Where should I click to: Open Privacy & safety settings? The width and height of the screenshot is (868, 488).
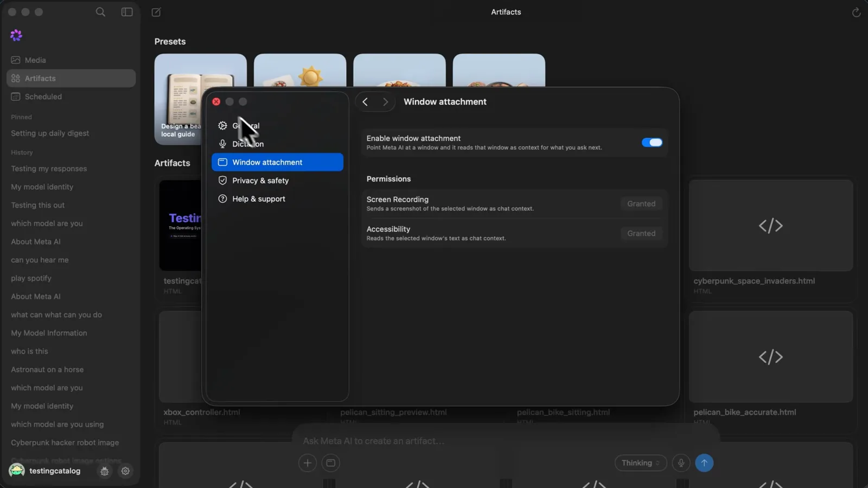pyautogui.click(x=277, y=181)
